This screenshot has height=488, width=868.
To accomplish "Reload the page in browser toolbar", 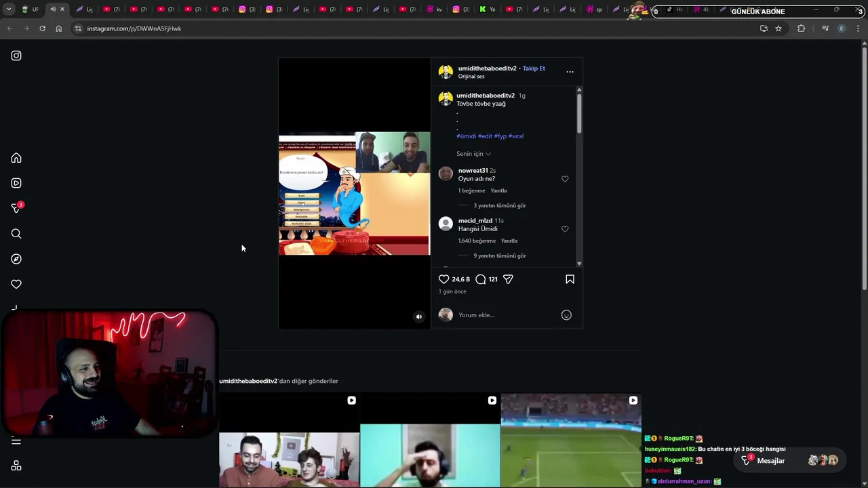I will 42,28.
